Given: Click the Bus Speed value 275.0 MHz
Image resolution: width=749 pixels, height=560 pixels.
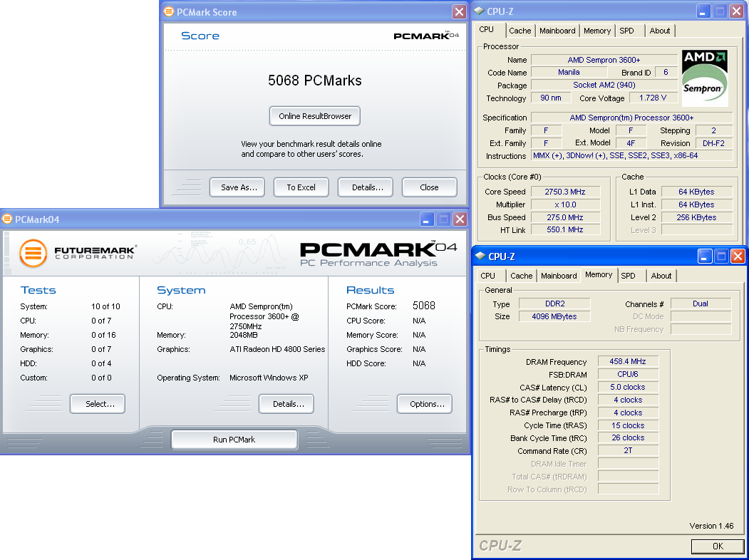Looking at the screenshot, I should coord(564,217).
